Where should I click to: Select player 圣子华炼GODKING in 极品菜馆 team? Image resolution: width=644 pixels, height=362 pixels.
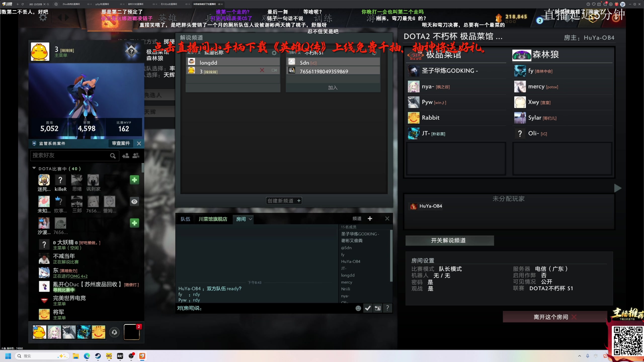click(457, 71)
